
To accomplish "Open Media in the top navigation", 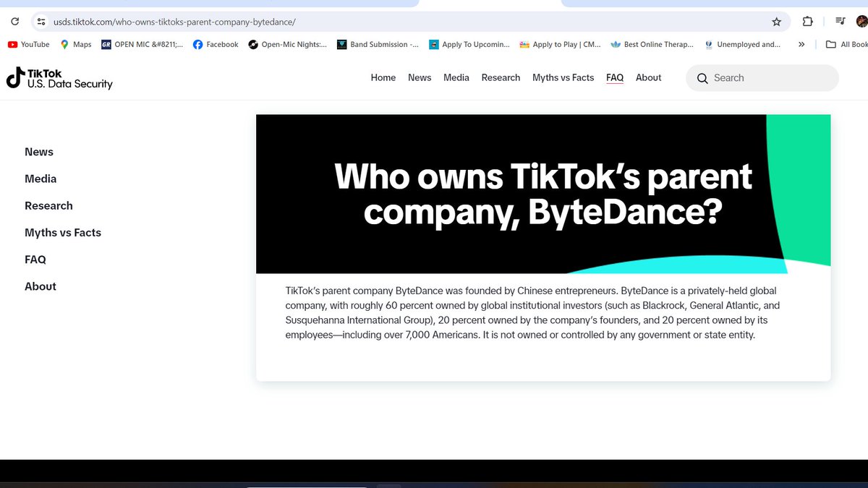I will (456, 77).
